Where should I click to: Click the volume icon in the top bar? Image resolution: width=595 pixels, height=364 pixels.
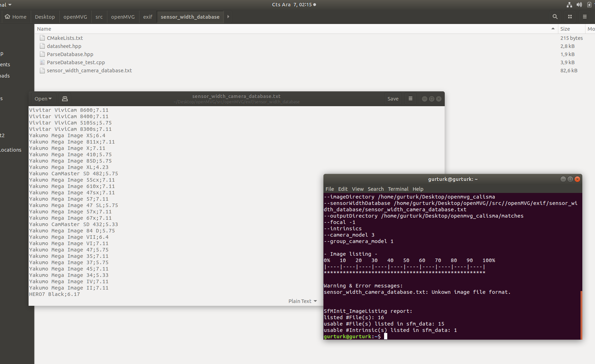click(x=579, y=5)
